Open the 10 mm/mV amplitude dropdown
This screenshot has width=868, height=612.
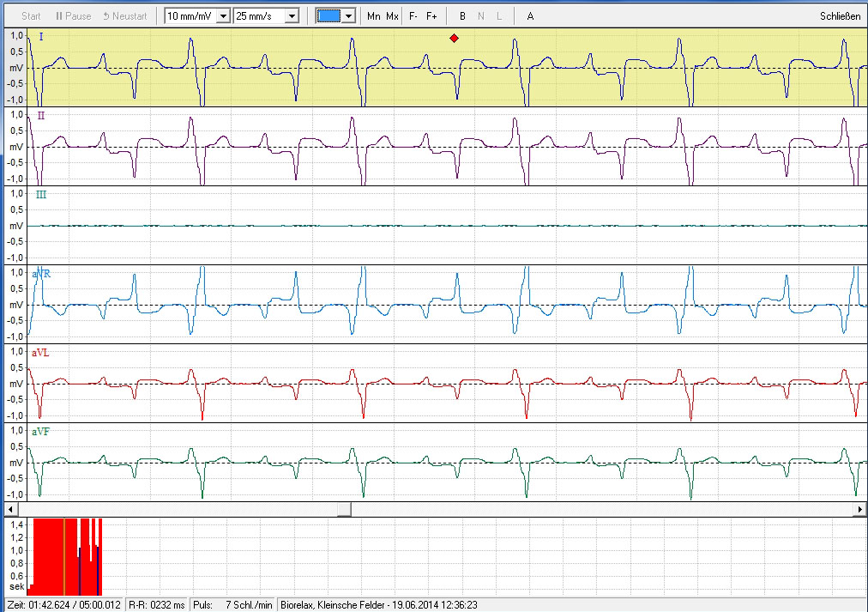(223, 16)
